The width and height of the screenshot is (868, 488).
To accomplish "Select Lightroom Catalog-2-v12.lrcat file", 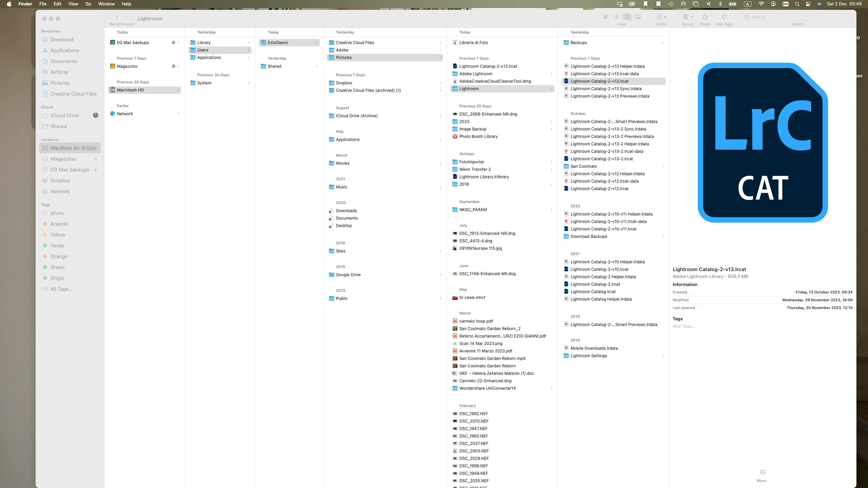I will (599, 189).
